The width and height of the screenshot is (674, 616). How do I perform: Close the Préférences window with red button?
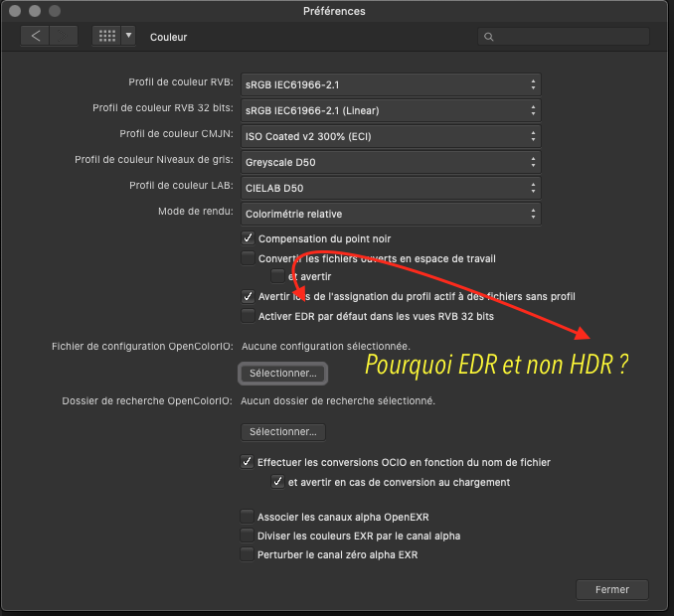pos(15,11)
